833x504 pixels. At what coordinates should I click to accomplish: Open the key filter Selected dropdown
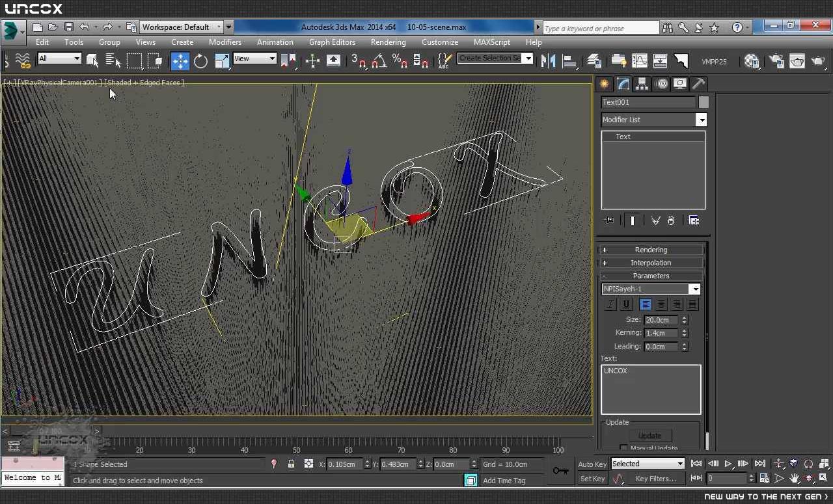coord(648,464)
